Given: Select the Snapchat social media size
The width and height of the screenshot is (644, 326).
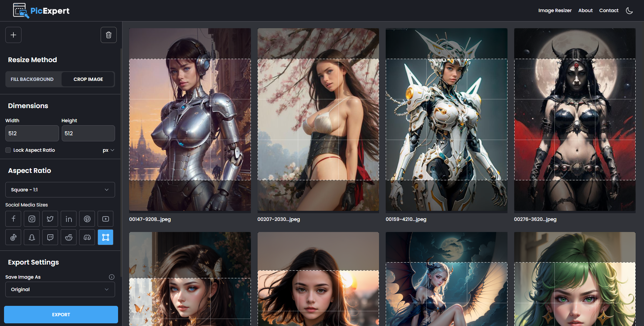Looking at the screenshot, I should (x=32, y=237).
